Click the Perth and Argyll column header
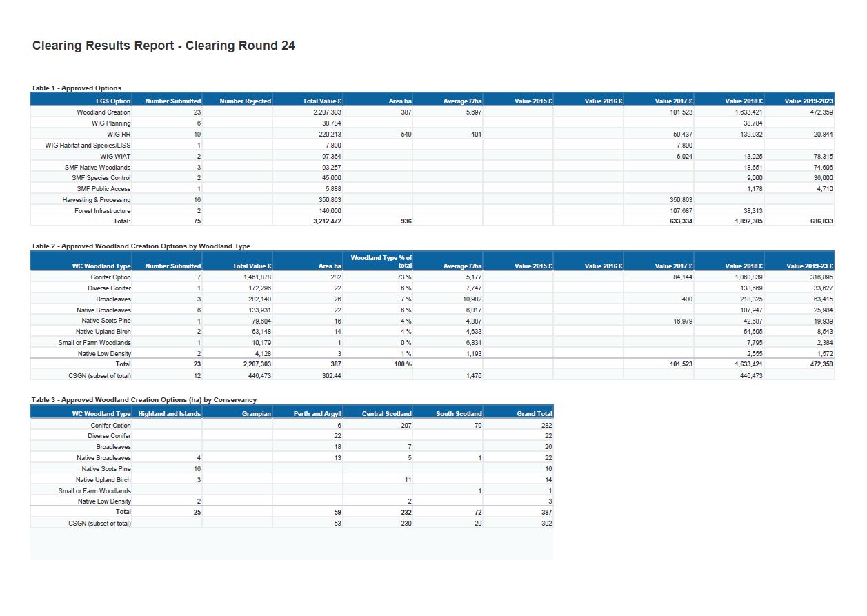The width and height of the screenshot is (867, 616). tap(317, 414)
